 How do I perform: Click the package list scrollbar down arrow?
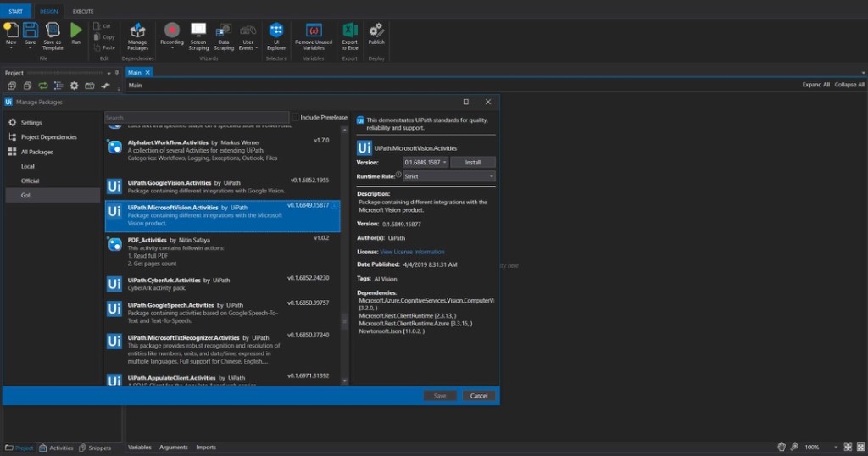click(x=345, y=381)
